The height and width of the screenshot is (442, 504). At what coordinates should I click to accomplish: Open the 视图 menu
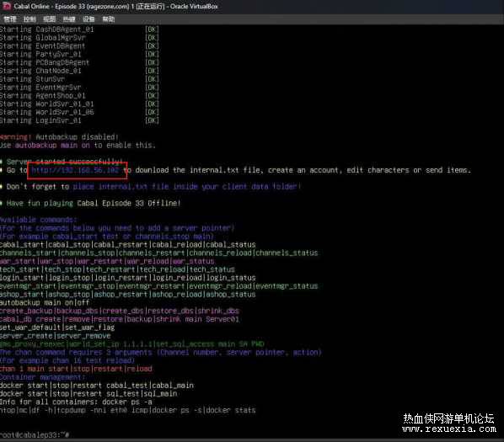[49, 19]
